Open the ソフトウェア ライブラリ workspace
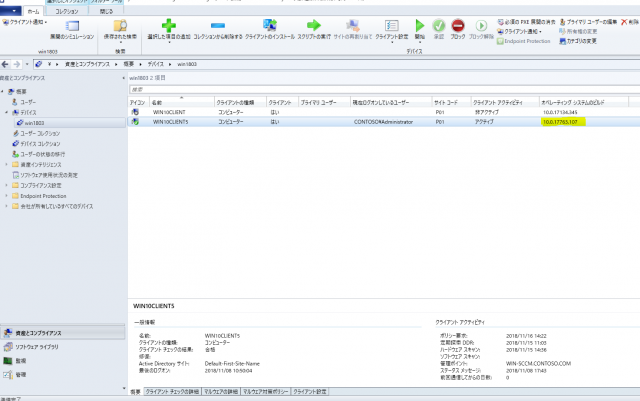The height and width of the screenshot is (401, 640). (36, 346)
